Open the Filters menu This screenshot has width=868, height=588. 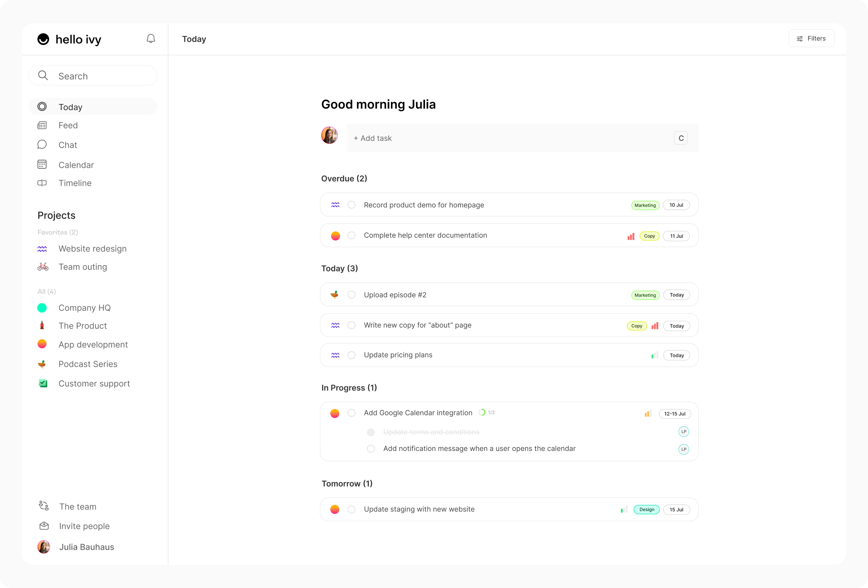tap(811, 39)
